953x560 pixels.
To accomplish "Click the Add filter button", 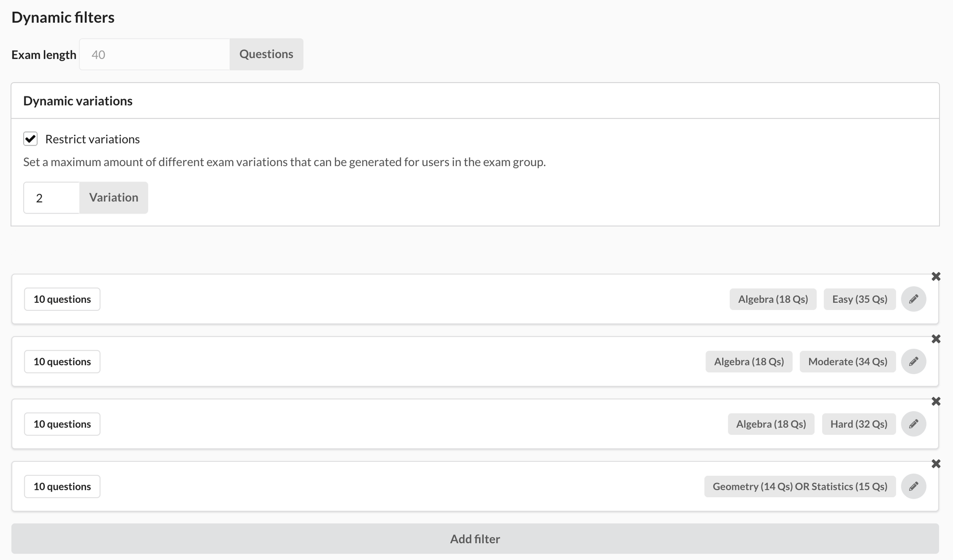I will 475,539.
